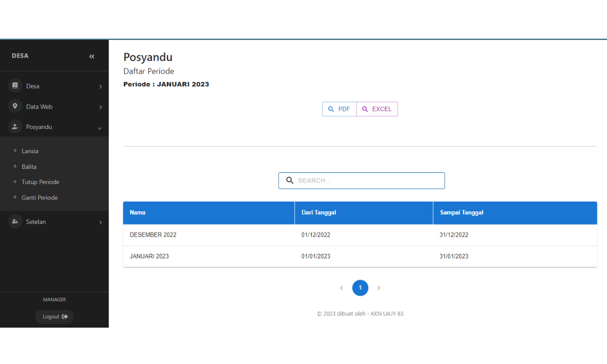The width and height of the screenshot is (607, 364).
Task: Collapse the Posyandu submenu chevron
Action: click(x=100, y=128)
